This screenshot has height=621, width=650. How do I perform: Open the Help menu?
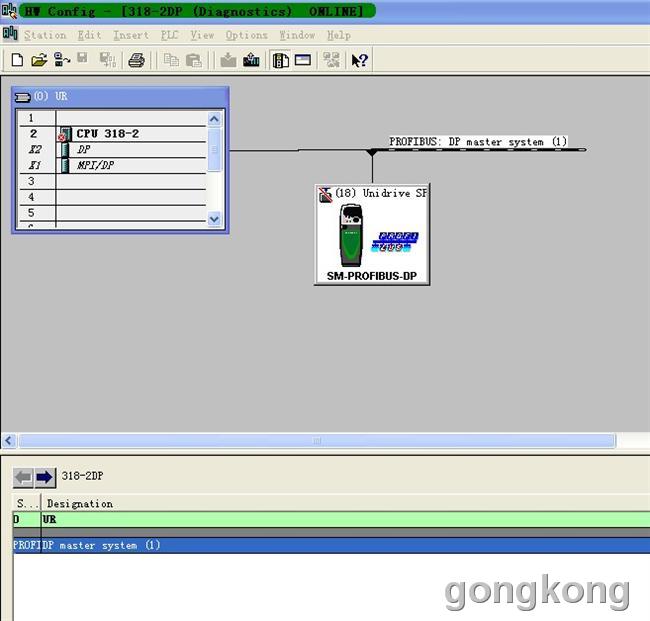[339, 35]
